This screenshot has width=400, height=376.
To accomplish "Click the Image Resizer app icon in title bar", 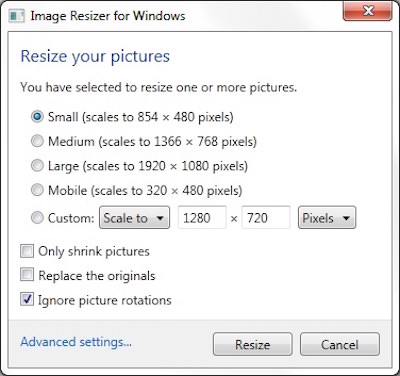I will pyautogui.click(x=17, y=16).
